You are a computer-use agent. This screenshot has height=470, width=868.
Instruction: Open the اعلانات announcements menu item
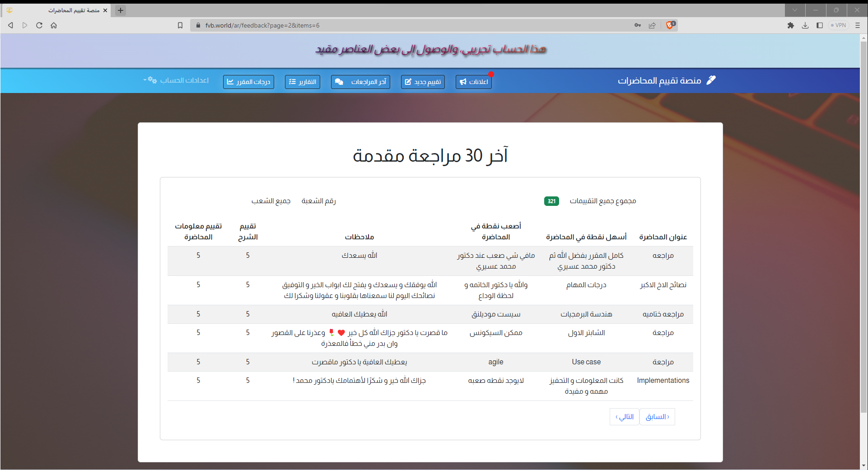(474, 82)
